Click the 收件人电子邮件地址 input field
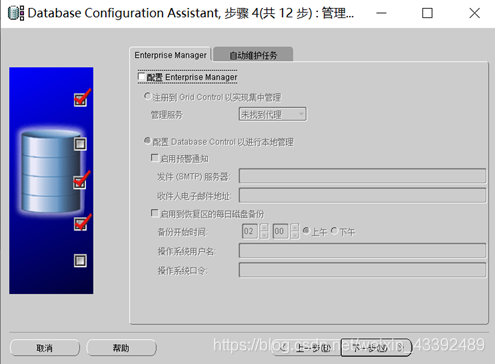 [362, 196]
